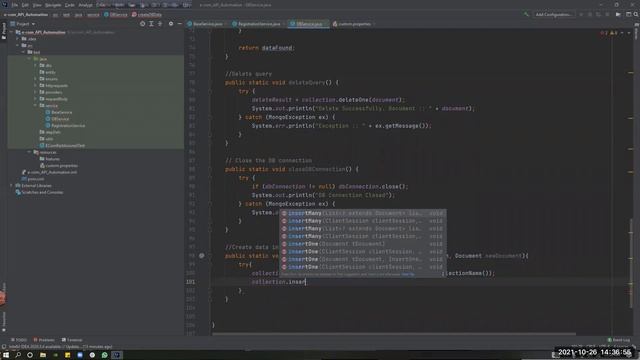Open the Terminal tool window

click(x=72, y=340)
